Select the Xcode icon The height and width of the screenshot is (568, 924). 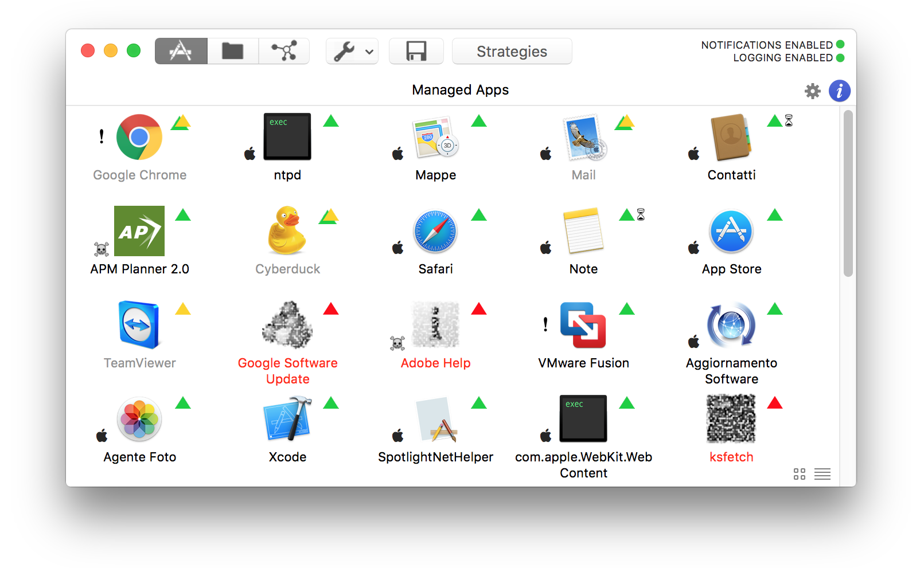[x=287, y=419]
